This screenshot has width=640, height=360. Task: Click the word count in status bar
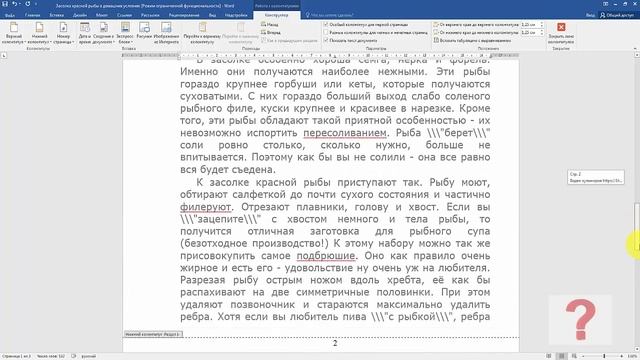pyautogui.click(x=51, y=356)
